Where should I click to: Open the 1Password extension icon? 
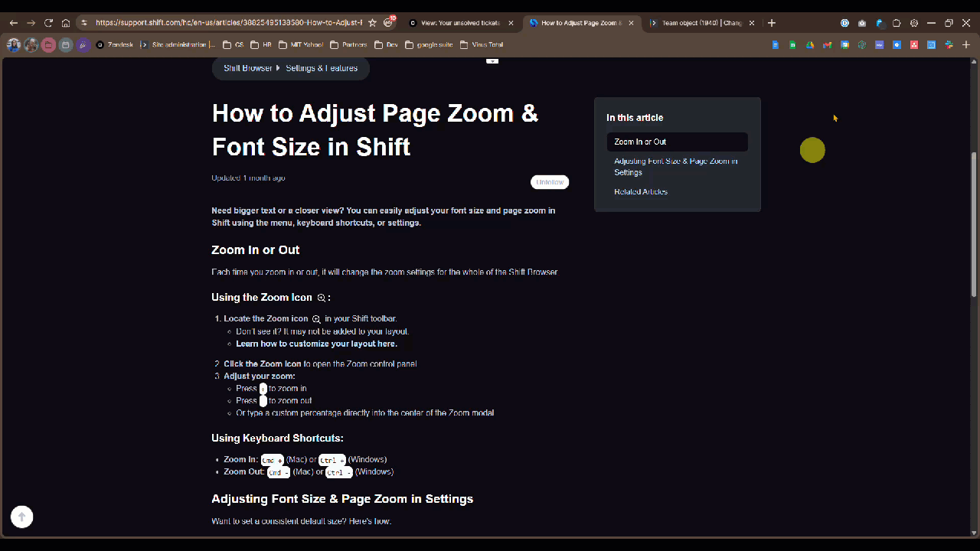click(845, 23)
